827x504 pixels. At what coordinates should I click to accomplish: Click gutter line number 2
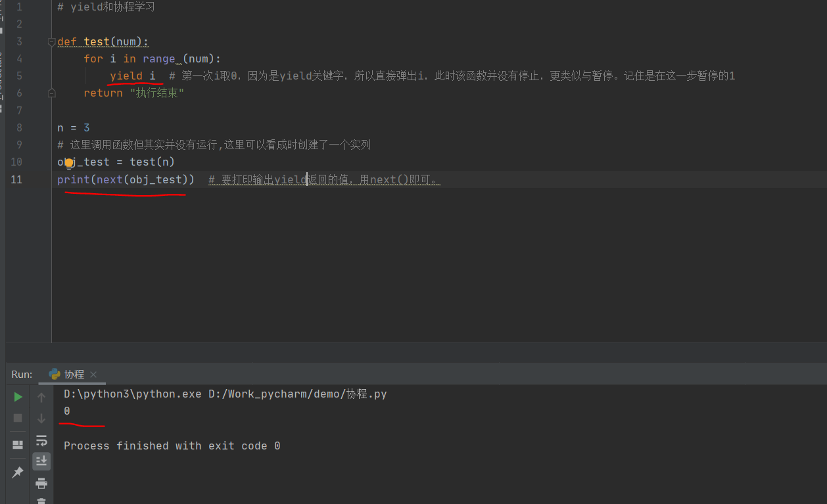(x=18, y=24)
